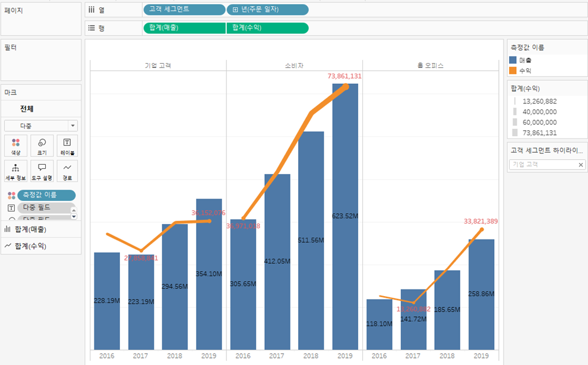The image size is (588, 365).
Task: Click the 기업 고객 column header
Action: 158,65
